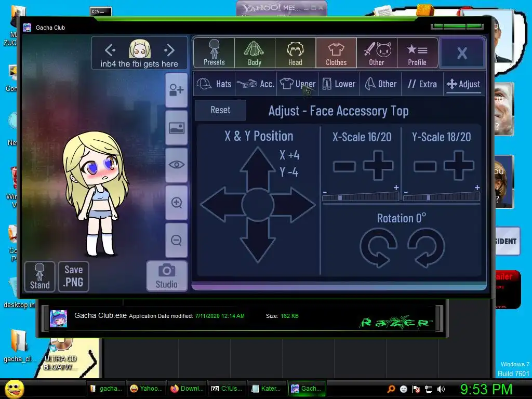Select the Lower clothing sub-tab
The height and width of the screenshot is (399, 532).
click(339, 84)
